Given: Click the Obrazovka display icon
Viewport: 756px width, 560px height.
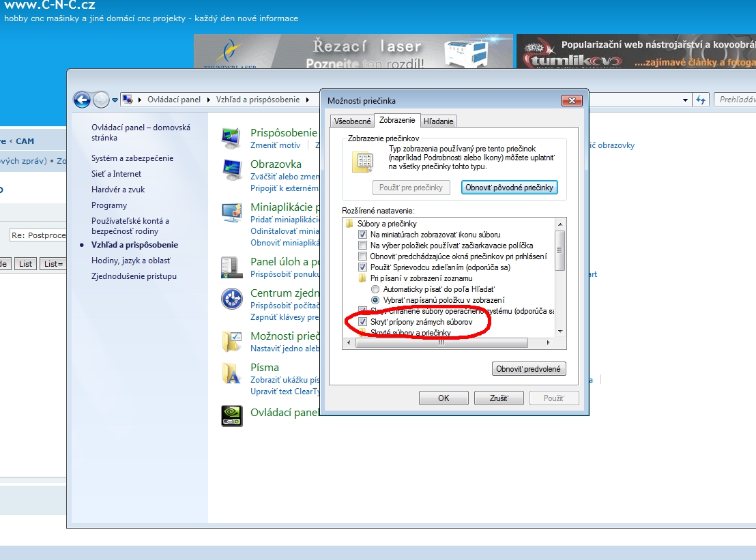Looking at the screenshot, I should (231, 170).
